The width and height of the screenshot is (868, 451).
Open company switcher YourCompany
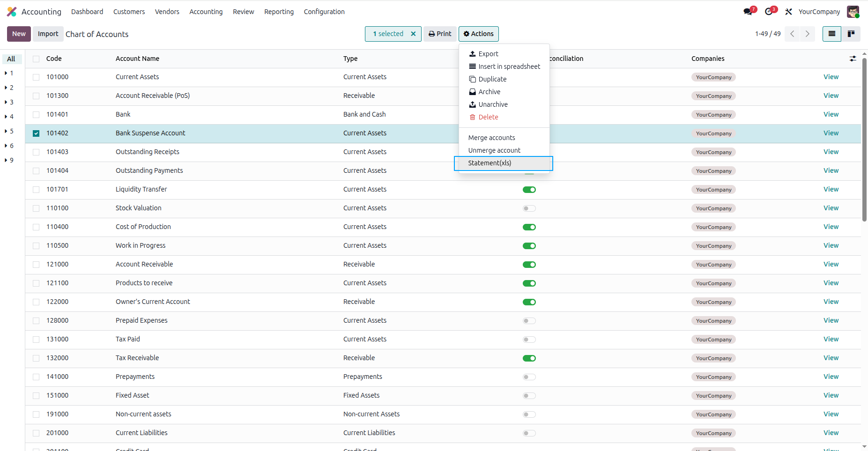[819, 12]
